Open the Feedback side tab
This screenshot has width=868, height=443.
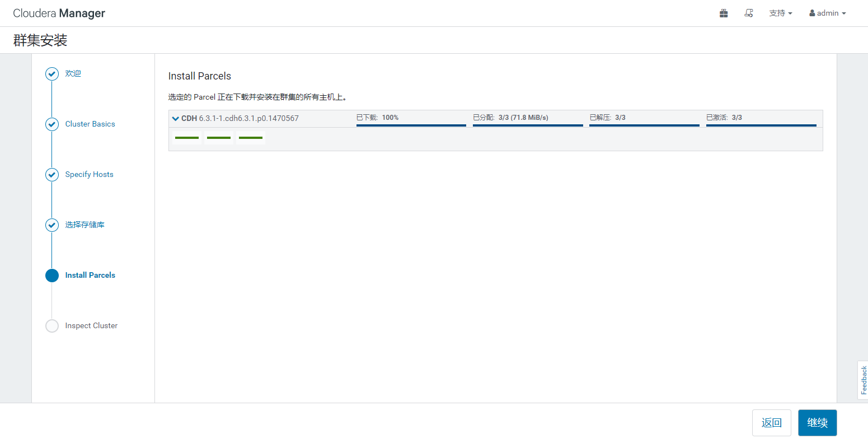tap(863, 380)
